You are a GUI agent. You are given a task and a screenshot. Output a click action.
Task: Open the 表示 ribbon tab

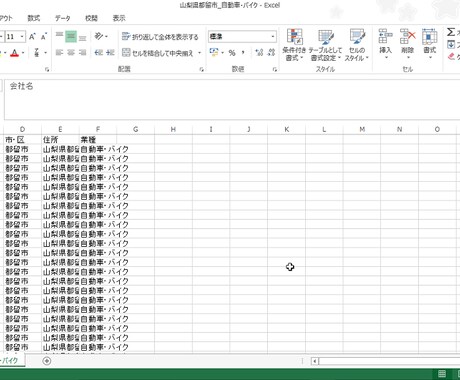[x=119, y=18]
